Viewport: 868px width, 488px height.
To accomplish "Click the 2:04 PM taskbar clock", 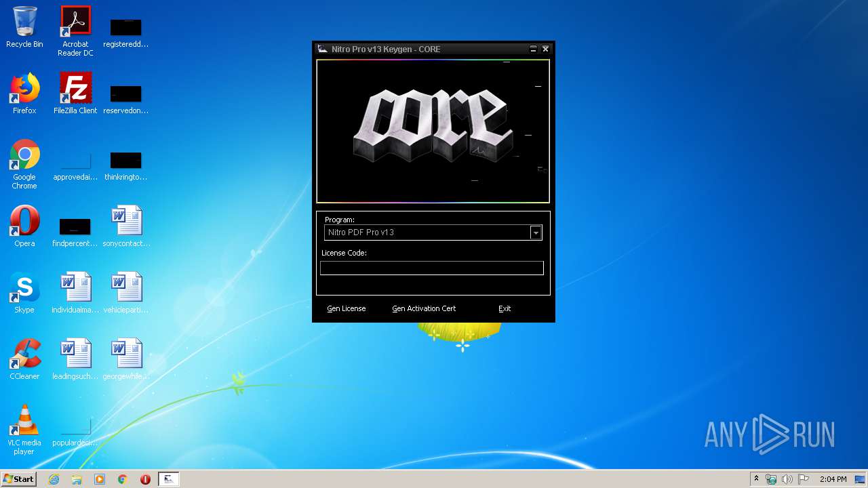I will click(833, 479).
